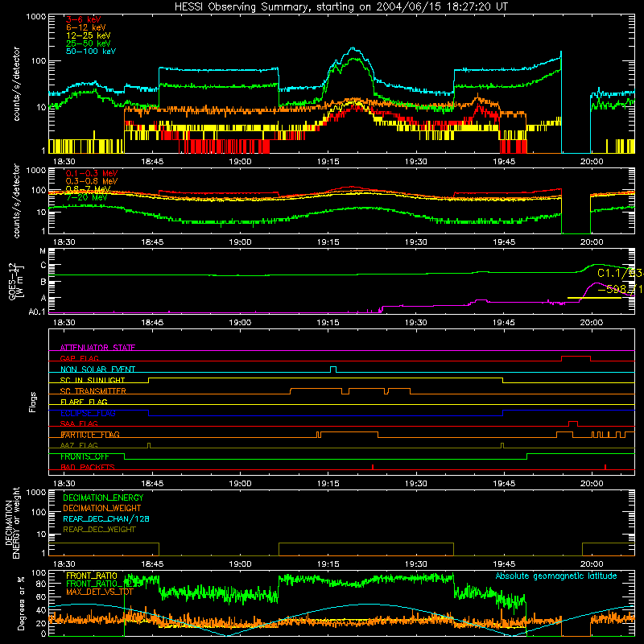This screenshot has height=644, width=644.
Task: Click the M level label on GOES axis
Action: [x=43, y=251]
